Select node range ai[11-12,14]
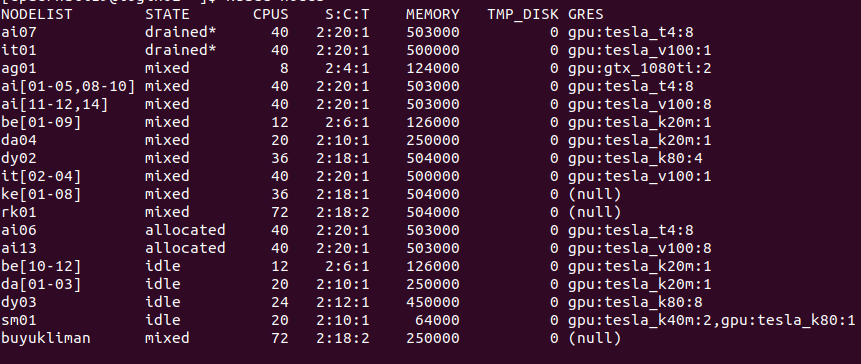 click(54, 105)
